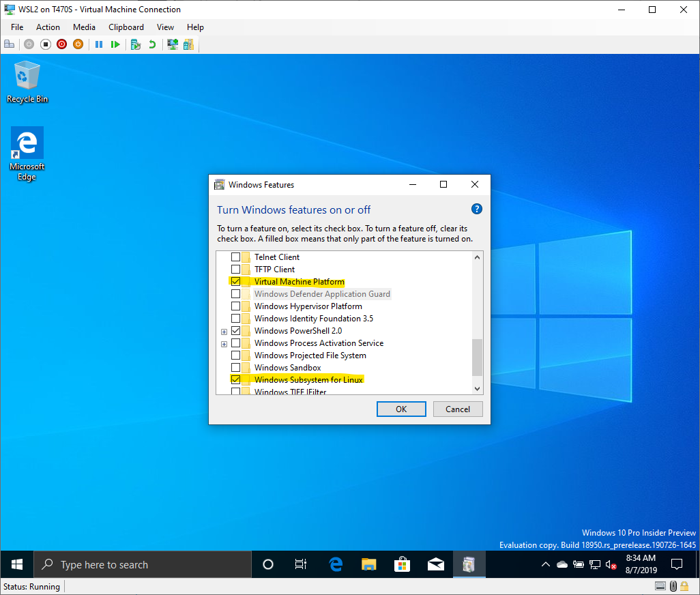Click Cancel in the Windows Features dialog

[x=458, y=409]
